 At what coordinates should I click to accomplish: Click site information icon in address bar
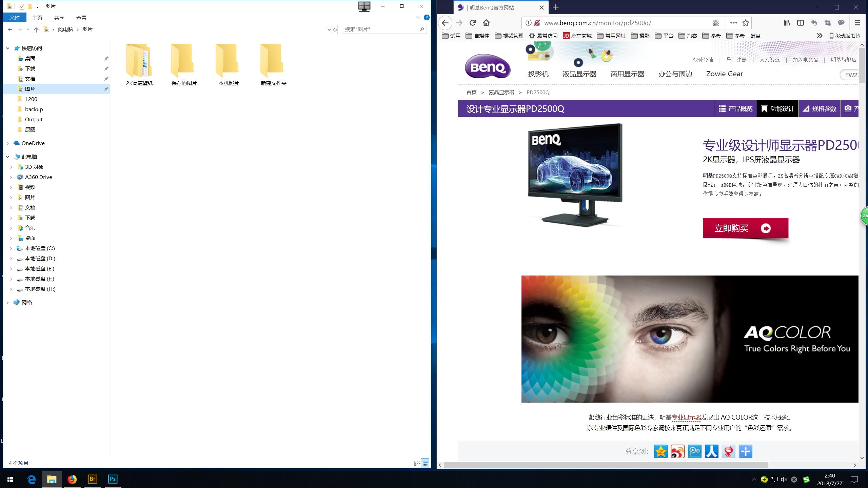(x=528, y=23)
